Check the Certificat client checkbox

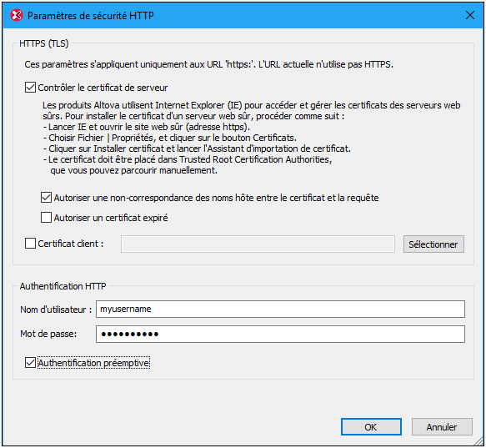[30, 244]
